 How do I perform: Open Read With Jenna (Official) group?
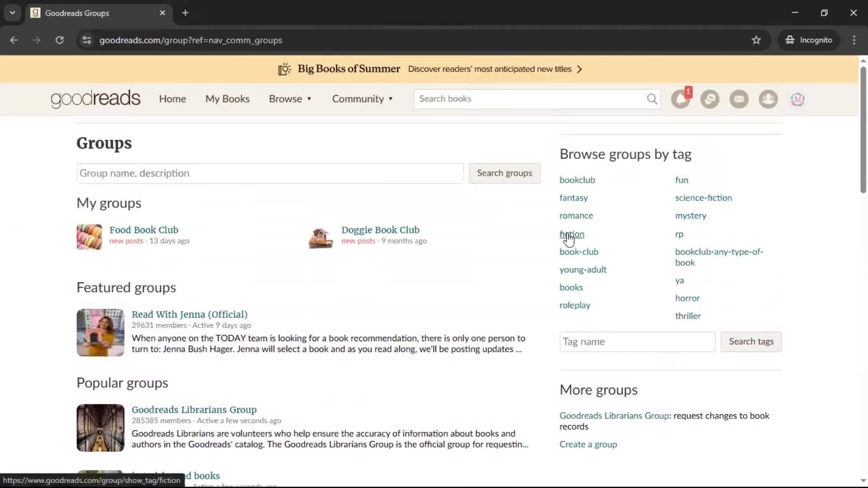point(189,314)
